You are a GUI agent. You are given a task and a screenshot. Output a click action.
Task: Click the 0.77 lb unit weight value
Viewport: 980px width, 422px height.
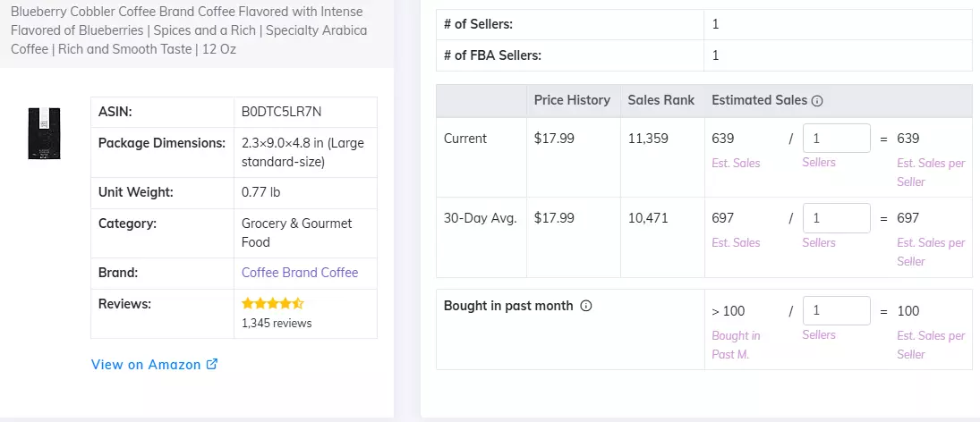(260, 192)
